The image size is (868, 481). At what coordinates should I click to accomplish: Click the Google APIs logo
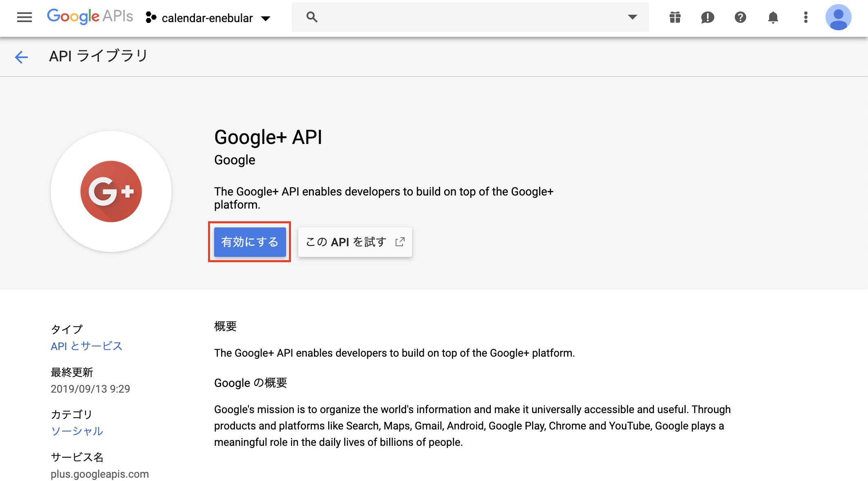pos(90,17)
